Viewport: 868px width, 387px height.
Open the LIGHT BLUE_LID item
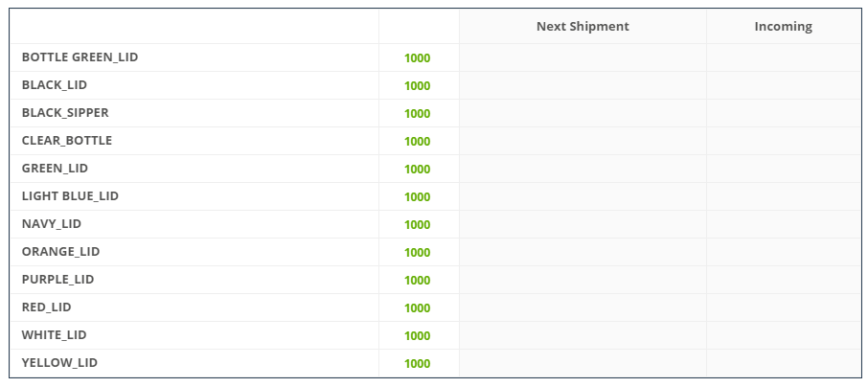70,195
